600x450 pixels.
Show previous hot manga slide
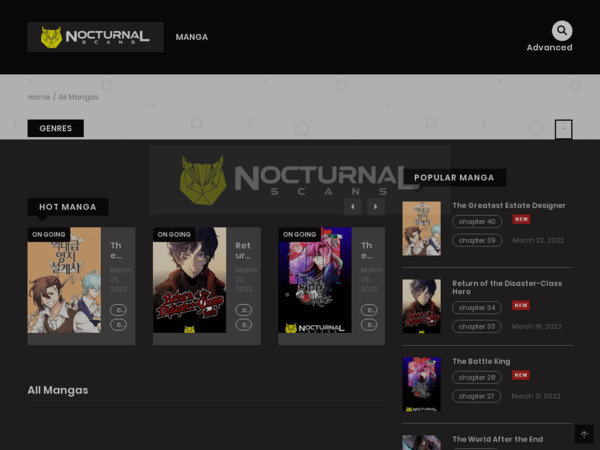click(x=352, y=207)
